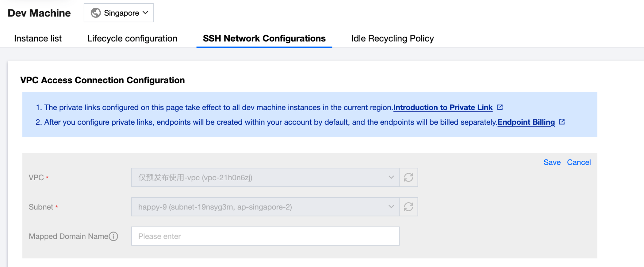
Task: Click the Mapped Domain Name info icon
Action: pos(114,236)
